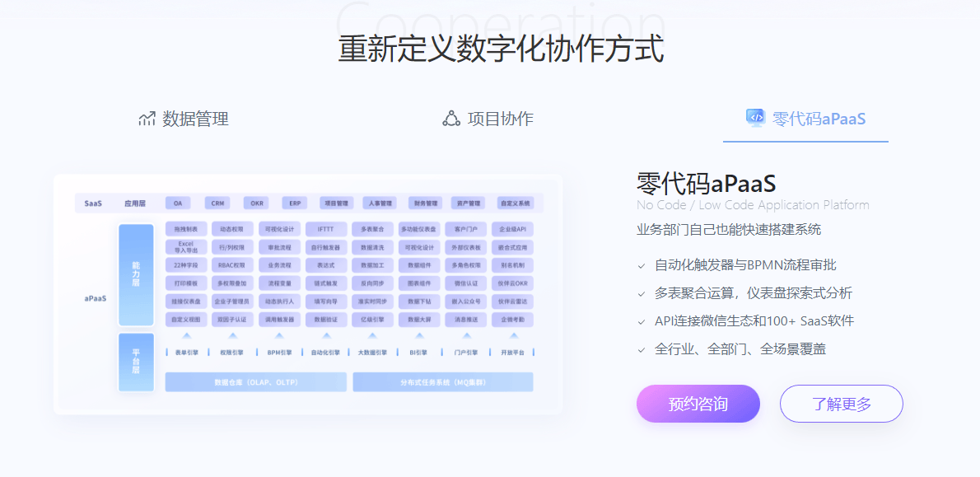Click the 平台层 block in diagram

click(x=136, y=362)
